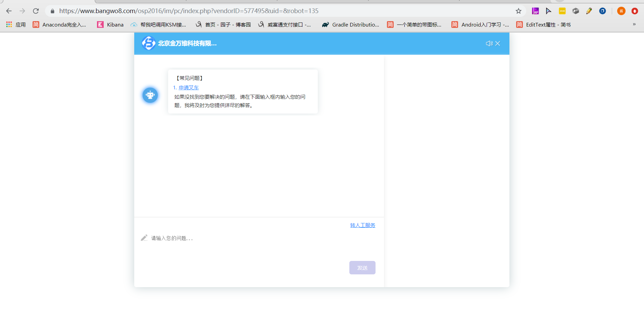This screenshot has width=644, height=314.
Task: Open the yellow pencil extension
Action: [x=589, y=11]
